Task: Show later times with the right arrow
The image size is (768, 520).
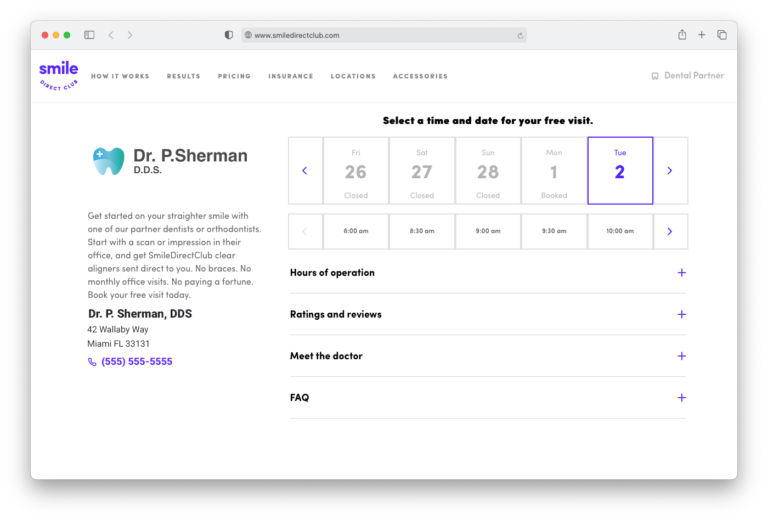Action: coord(670,231)
